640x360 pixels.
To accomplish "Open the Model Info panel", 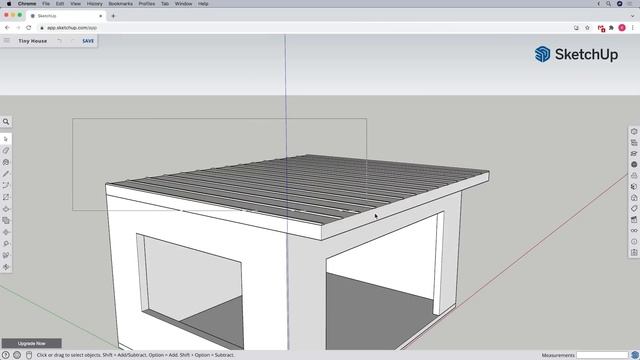I will tap(634, 242).
